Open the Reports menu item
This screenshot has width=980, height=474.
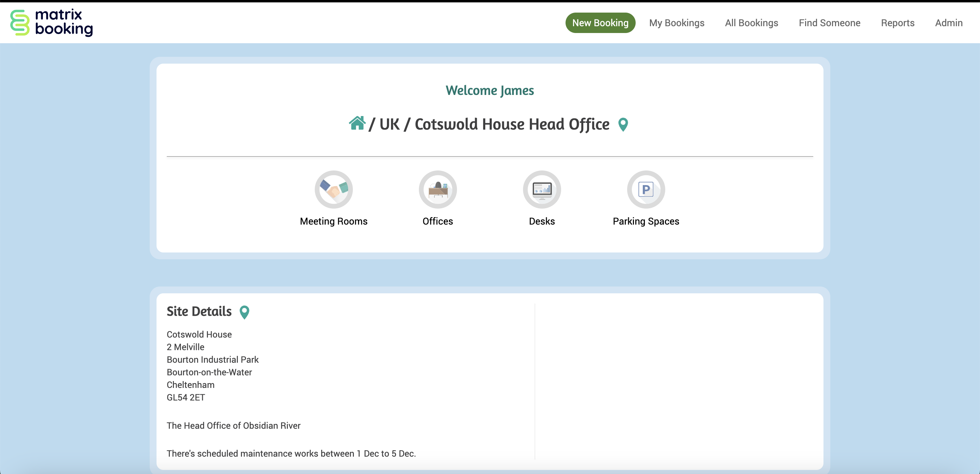click(x=897, y=23)
